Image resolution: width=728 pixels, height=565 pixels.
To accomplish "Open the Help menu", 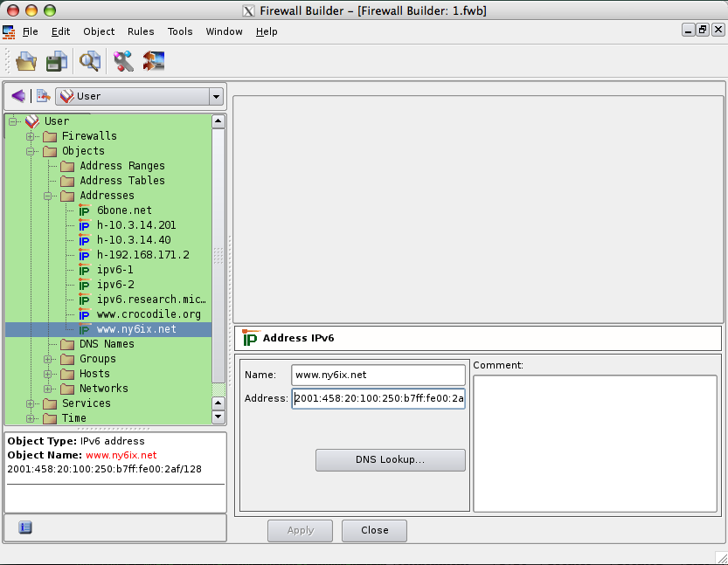I will pos(267,31).
